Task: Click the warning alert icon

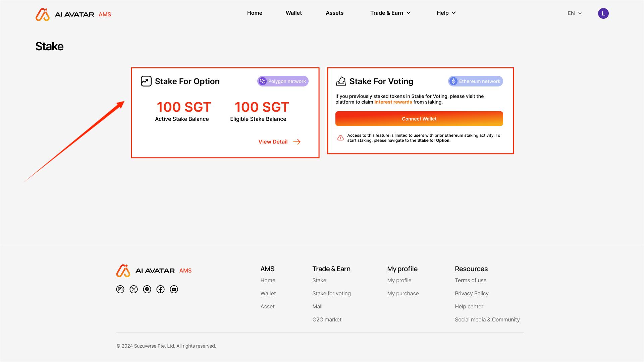Action: (340, 138)
